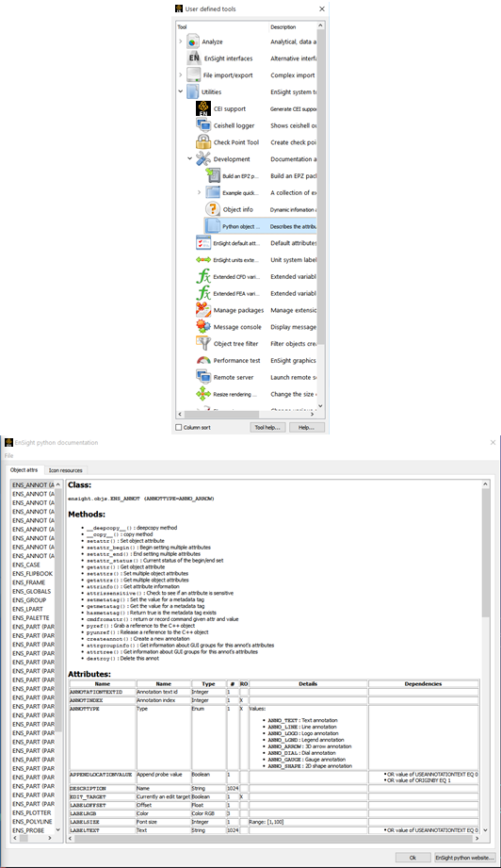Image resolution: width=501 pixels, height=868 pixels.
Task: Click the Dependencies table column header
Action: pos(423,683)
